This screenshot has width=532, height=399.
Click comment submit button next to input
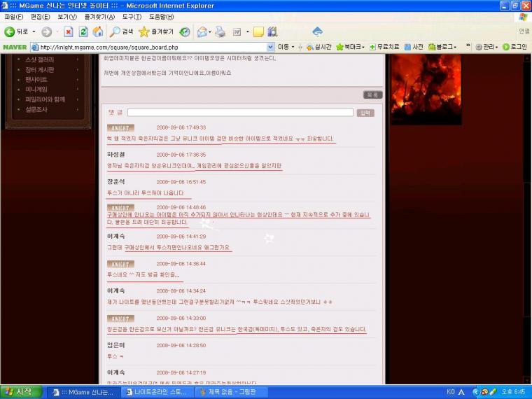coord(365,113)
